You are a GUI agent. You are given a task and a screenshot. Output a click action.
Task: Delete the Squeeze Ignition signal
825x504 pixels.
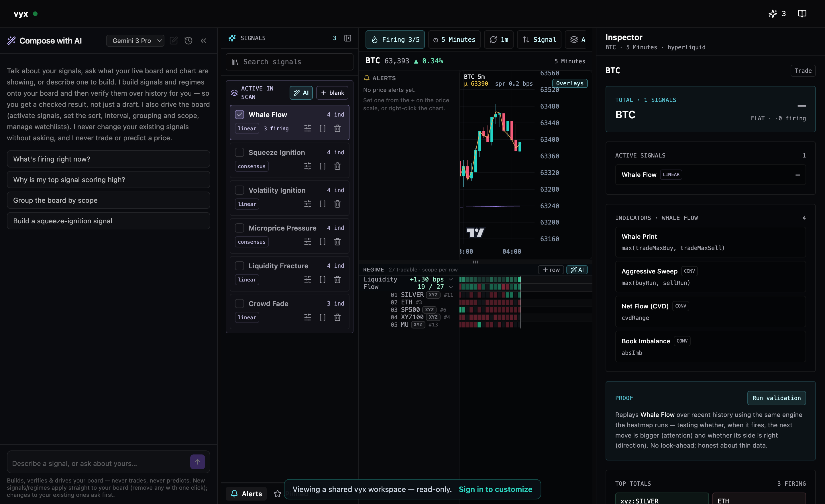[x=337, y=166]
